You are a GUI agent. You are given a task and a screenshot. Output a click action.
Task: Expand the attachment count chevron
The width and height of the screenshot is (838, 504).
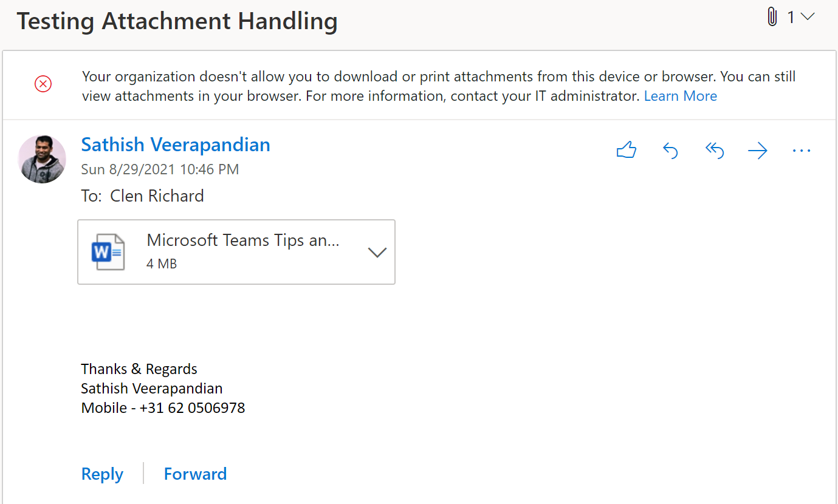[808, 18]
